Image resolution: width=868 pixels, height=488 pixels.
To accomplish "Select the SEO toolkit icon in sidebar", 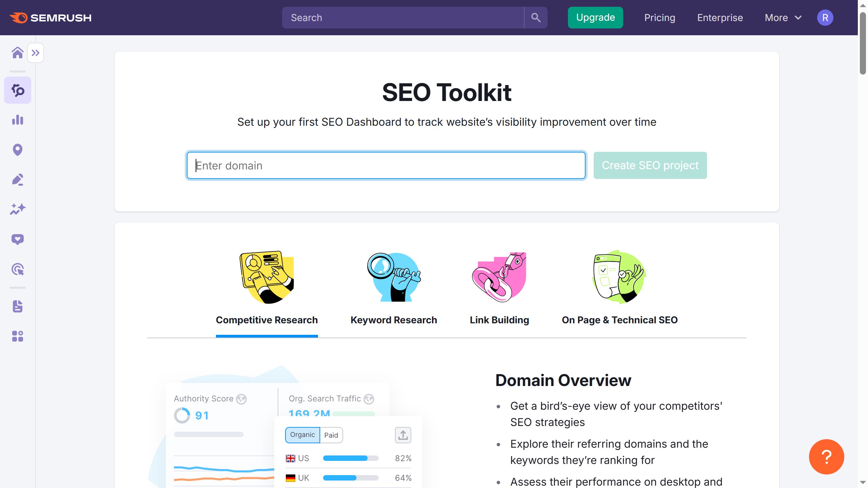I will (17, 90).
